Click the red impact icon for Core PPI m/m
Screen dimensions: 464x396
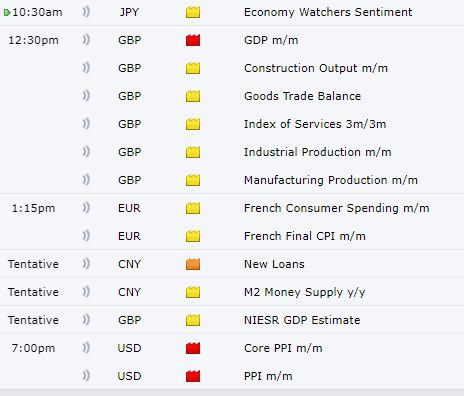click(193, 348)
